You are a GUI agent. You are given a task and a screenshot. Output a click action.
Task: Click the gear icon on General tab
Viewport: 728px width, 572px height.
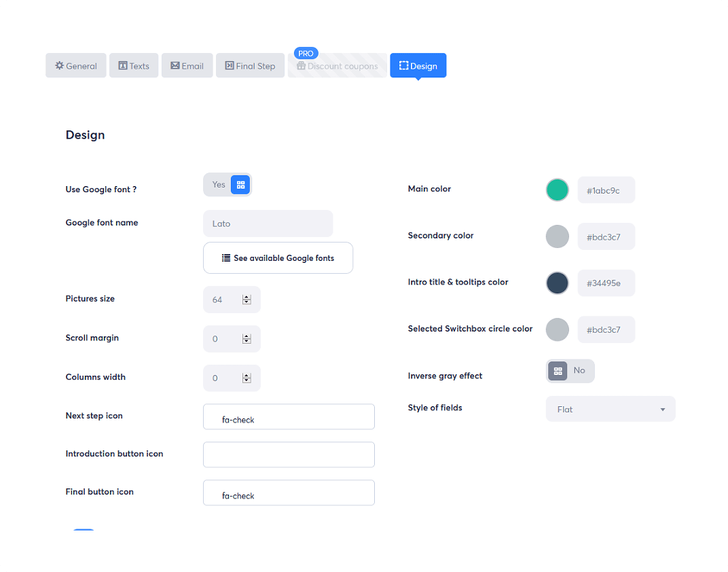[x=60, y=65]
